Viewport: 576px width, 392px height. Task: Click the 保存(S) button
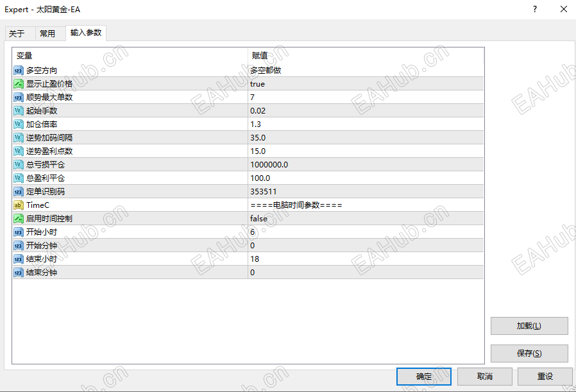(529, 354)
